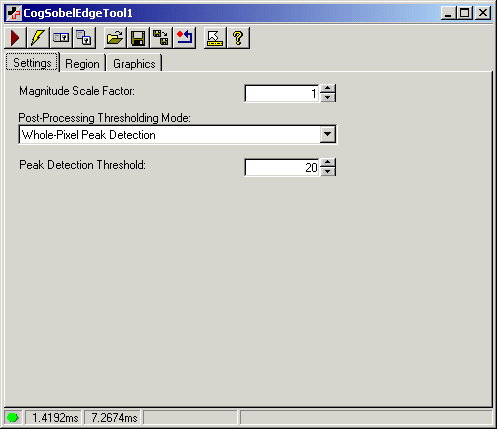This screenshot has width=497, height=429.
Task: Click the Post-Processing Thresholding Mode label
Action: coord(104,118)
